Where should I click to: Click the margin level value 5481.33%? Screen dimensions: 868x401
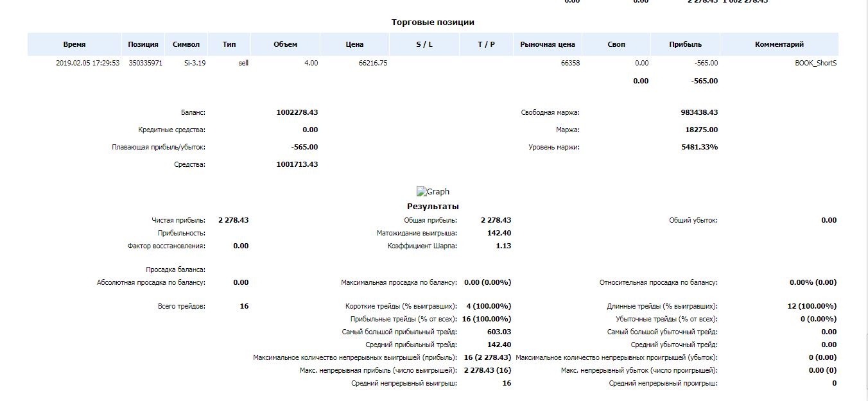click(x=699, y=147)
